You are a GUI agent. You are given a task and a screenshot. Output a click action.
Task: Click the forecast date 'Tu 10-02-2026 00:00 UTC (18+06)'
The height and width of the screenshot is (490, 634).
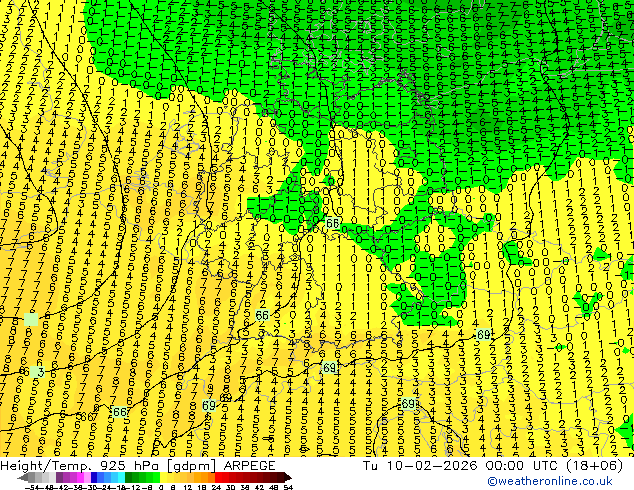[x=493, y=466]
